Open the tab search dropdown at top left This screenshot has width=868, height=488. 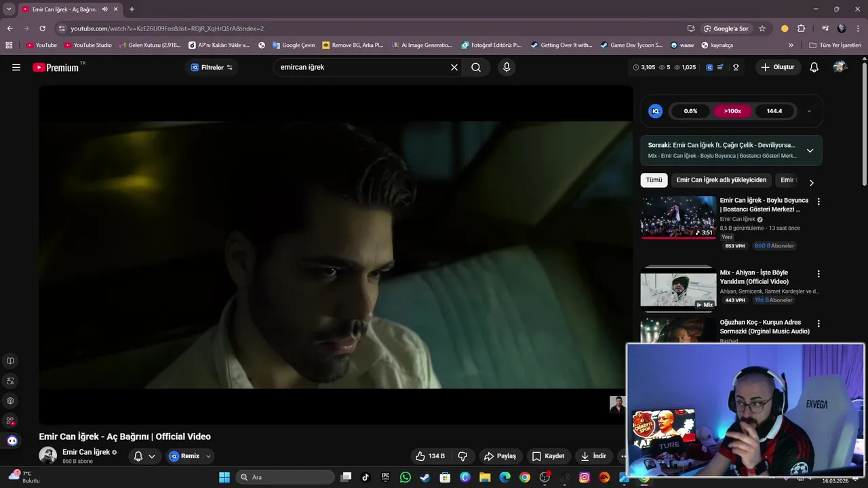pyautogui.click(x=9, y=9)
